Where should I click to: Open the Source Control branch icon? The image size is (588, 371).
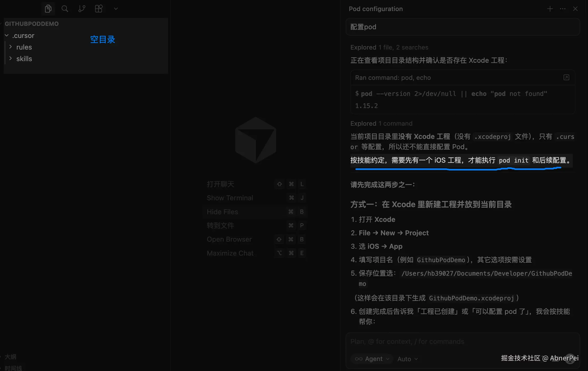coord(82,9)
